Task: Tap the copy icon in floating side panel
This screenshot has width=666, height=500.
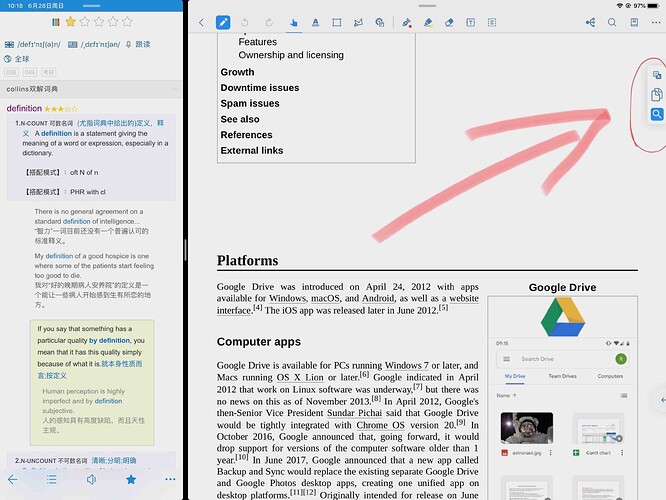Action: 657,94
